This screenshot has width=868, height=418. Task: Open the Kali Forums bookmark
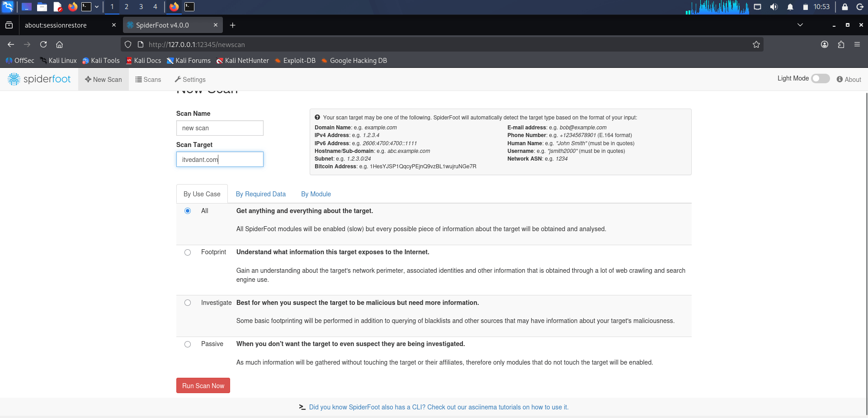(189, 61)
